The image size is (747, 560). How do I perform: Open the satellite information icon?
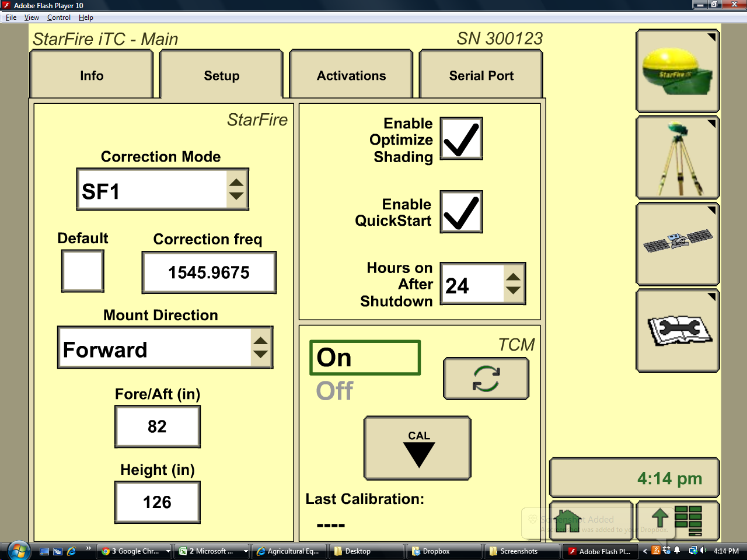[x=678, y=244]
